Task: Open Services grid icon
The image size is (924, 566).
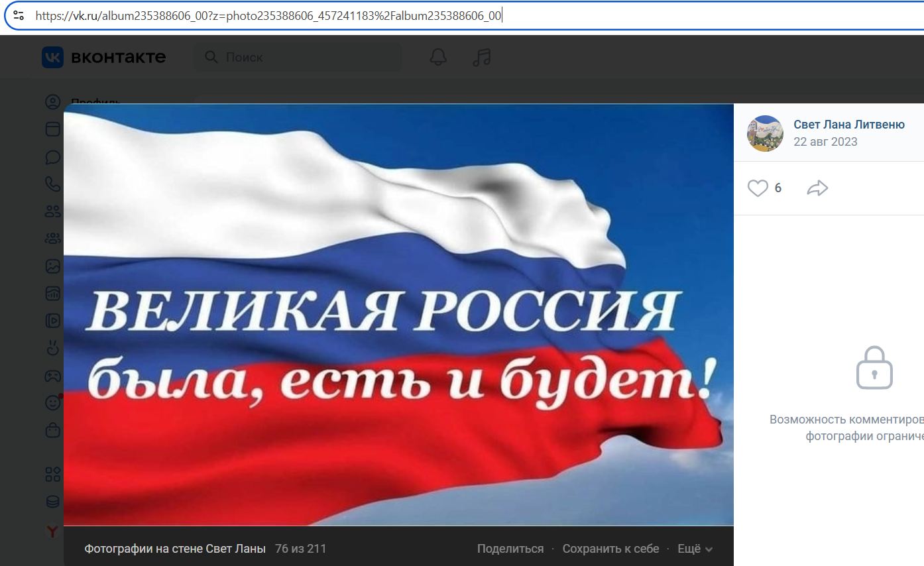Action: [52, 475]
